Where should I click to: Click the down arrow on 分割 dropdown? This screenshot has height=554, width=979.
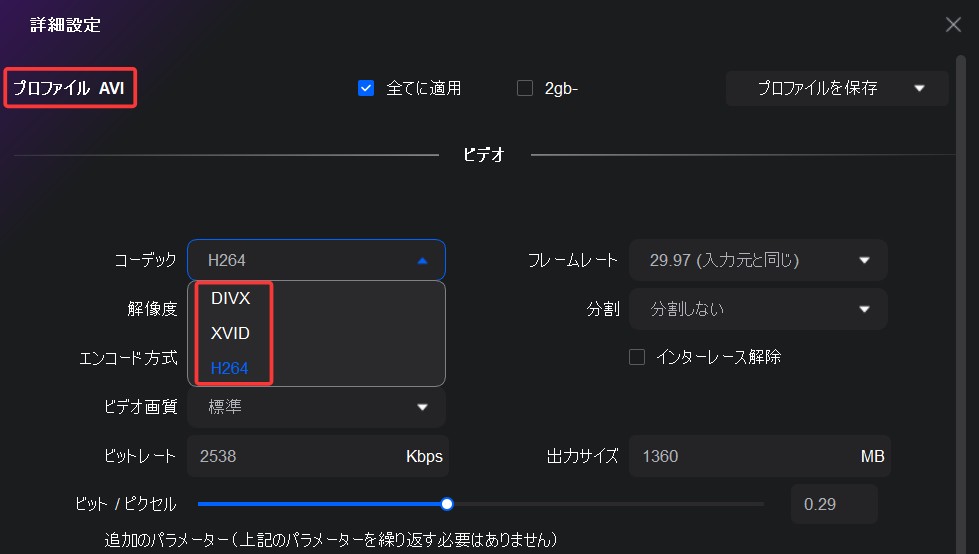[x=865, y=309]
